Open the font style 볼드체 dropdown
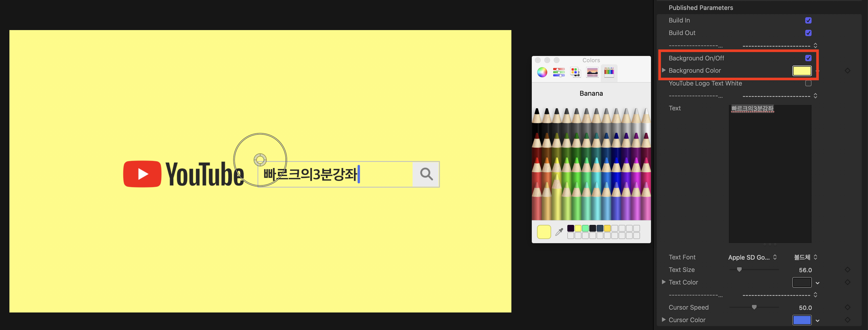Screen dimensions: 868x330 click(805, 257)
